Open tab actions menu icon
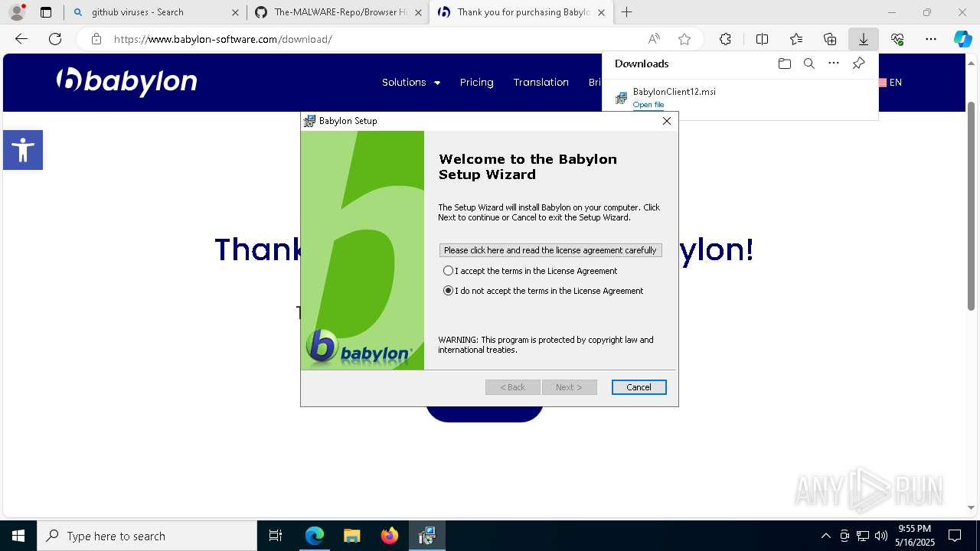This screenshot has width=980, height=551. click(x=46, y=12)
